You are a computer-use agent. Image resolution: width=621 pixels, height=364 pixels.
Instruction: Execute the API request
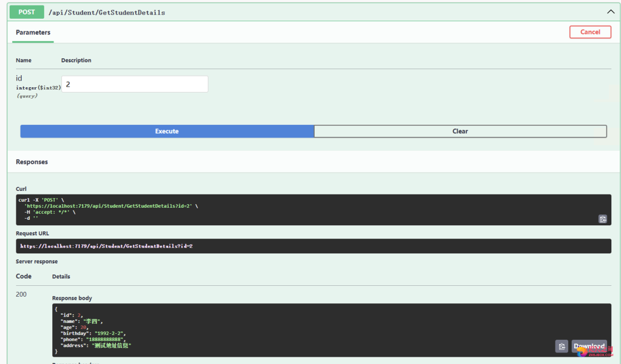(167, 131)
